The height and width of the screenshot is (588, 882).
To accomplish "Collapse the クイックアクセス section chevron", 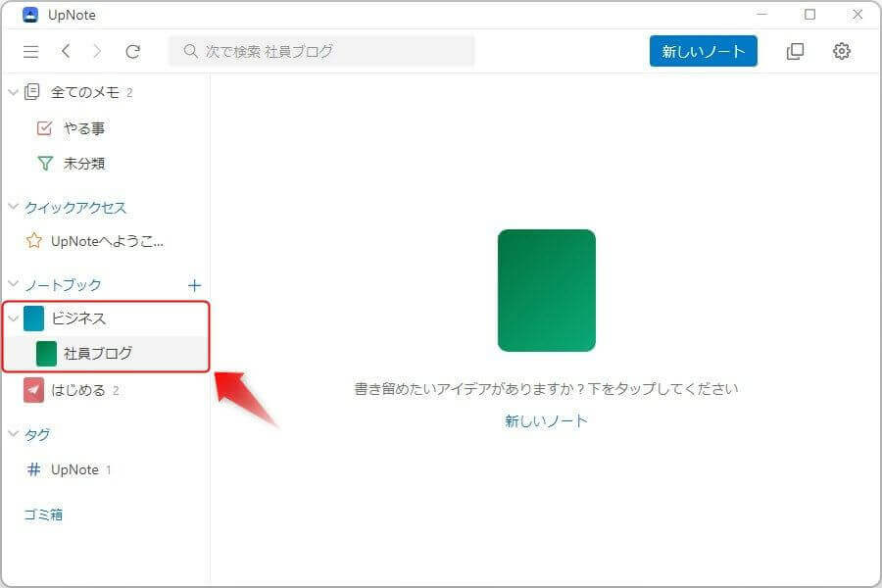I will 14,207.
